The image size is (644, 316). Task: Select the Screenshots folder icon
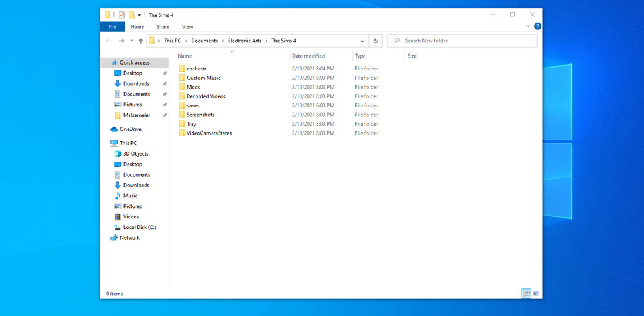coord(182,115)
